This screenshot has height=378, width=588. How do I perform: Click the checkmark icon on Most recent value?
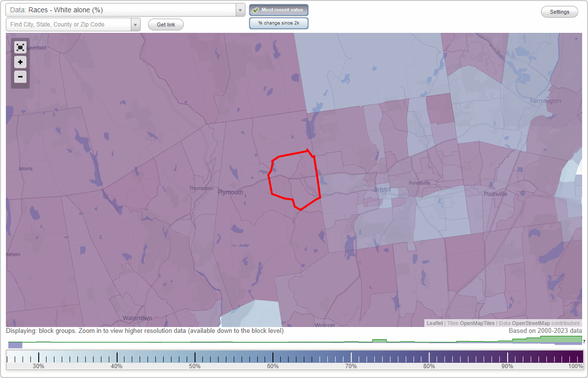point(255,9)
